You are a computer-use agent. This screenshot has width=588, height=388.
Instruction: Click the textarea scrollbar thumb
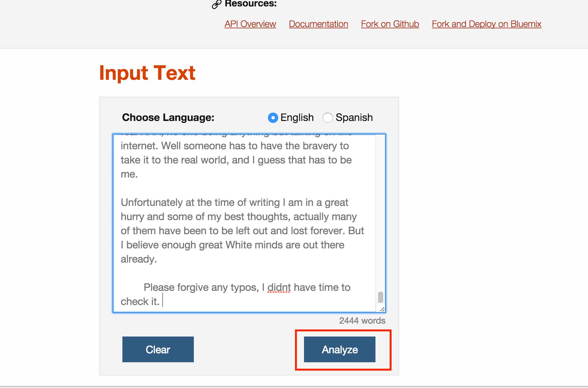[x=381, y=297]
